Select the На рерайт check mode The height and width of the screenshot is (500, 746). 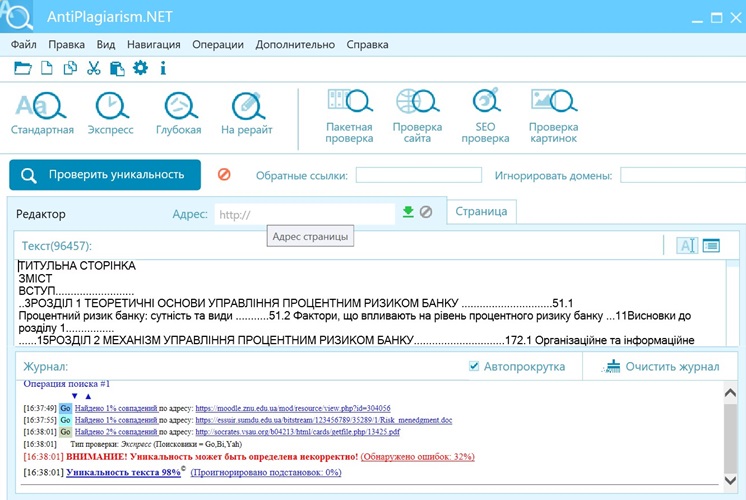(246, 114)
